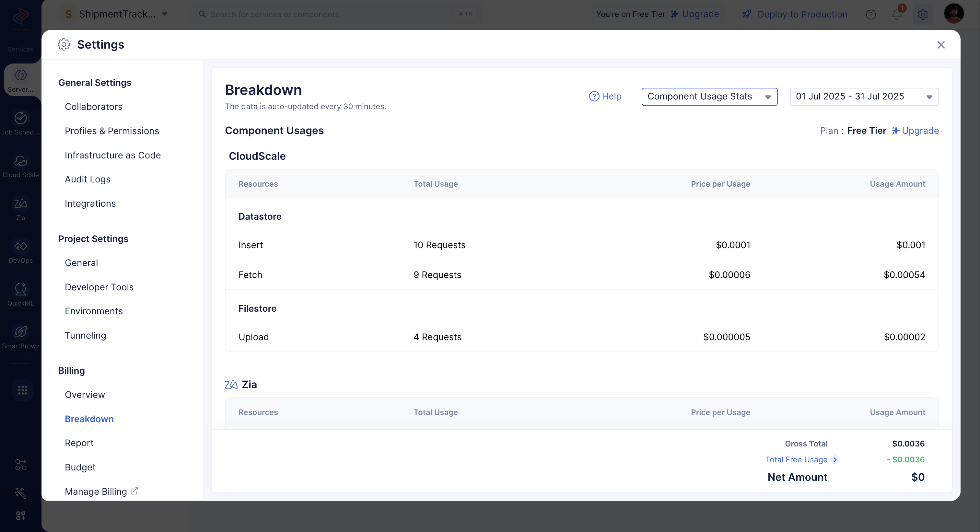Open the 01 Jul 2025 - 31 Jul 2025 date range dropdown

coord(864,97)
